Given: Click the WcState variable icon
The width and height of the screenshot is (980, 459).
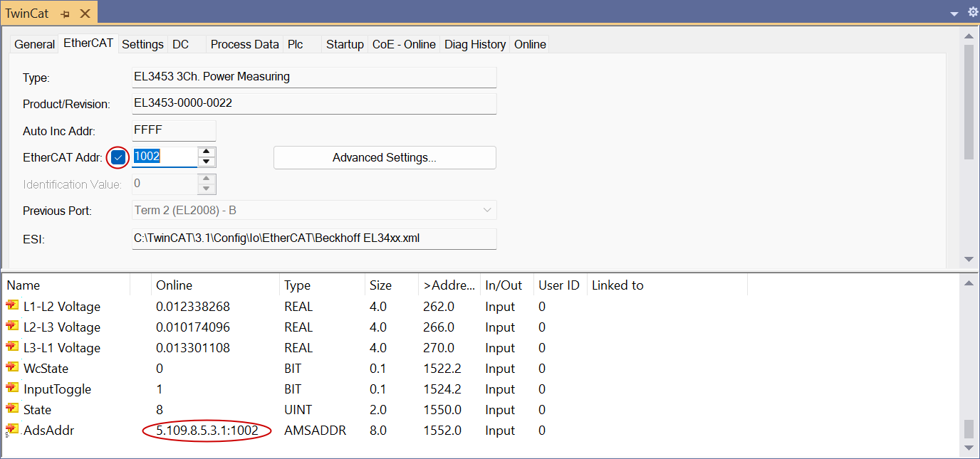Looking at the screenshot, I should coord(12,368).
